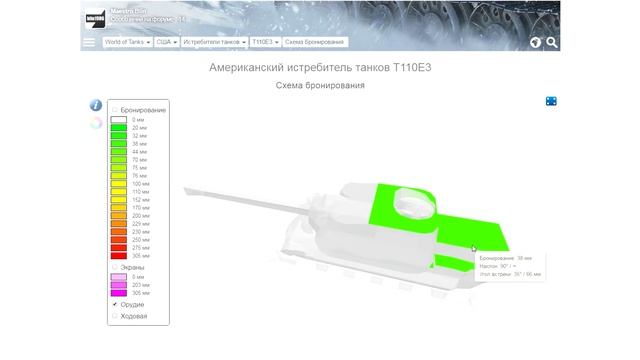Select the 203 мм screen swatch

[118, 285]
